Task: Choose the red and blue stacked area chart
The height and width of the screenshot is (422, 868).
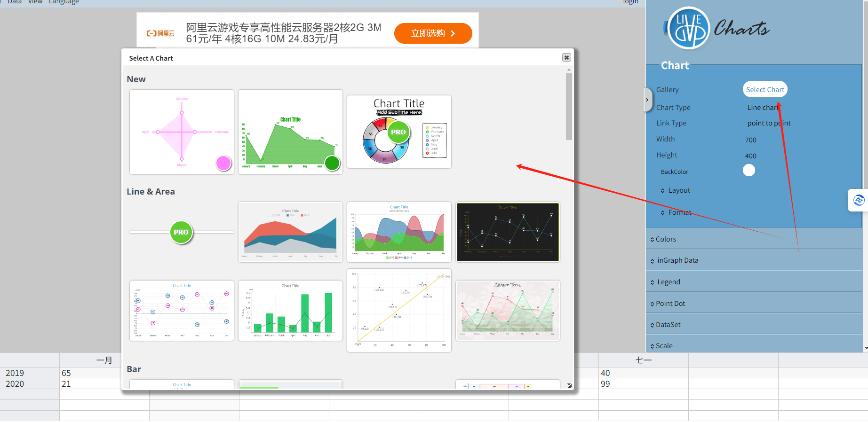Action: (290, 232)
